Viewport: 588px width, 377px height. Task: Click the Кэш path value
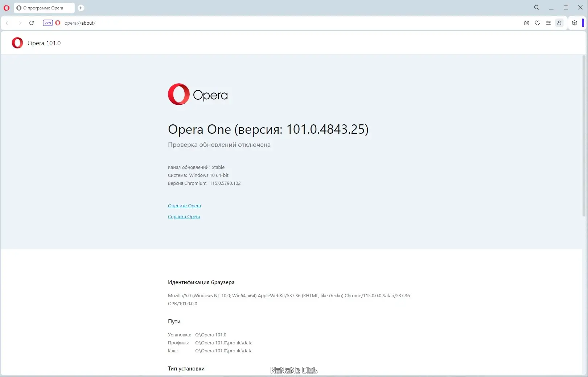coord(224,351)
